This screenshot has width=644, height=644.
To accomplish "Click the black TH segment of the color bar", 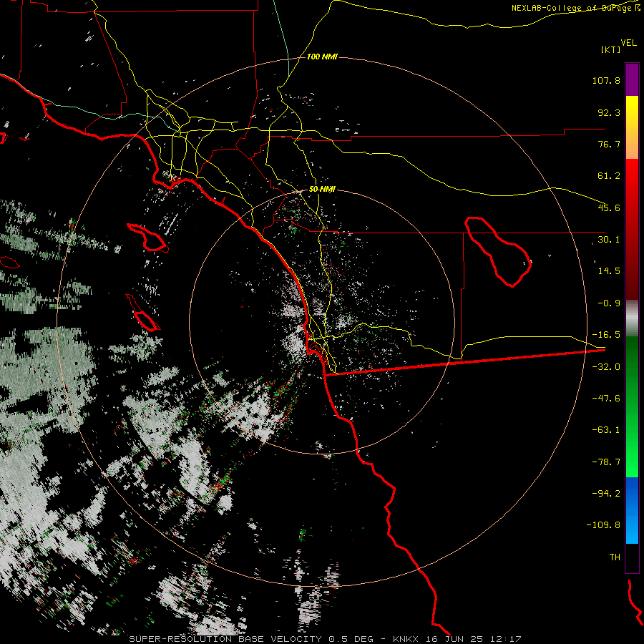I will [x=632, y=558].
